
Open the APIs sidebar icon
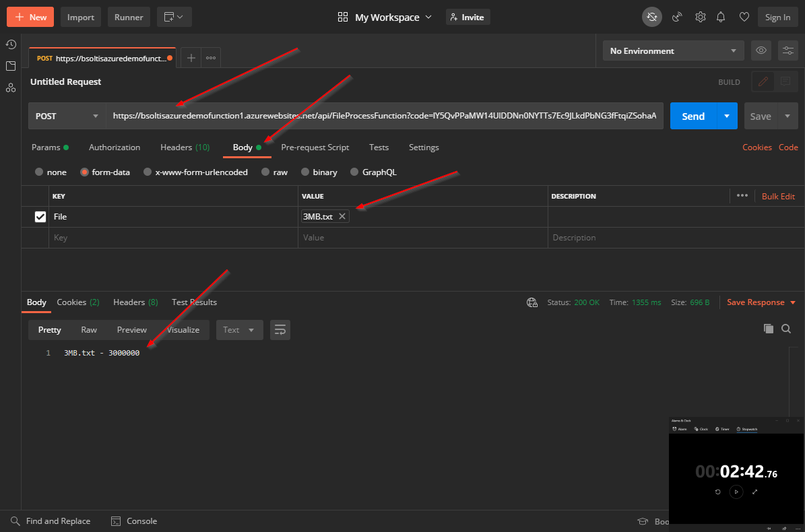tap(11, 88)
